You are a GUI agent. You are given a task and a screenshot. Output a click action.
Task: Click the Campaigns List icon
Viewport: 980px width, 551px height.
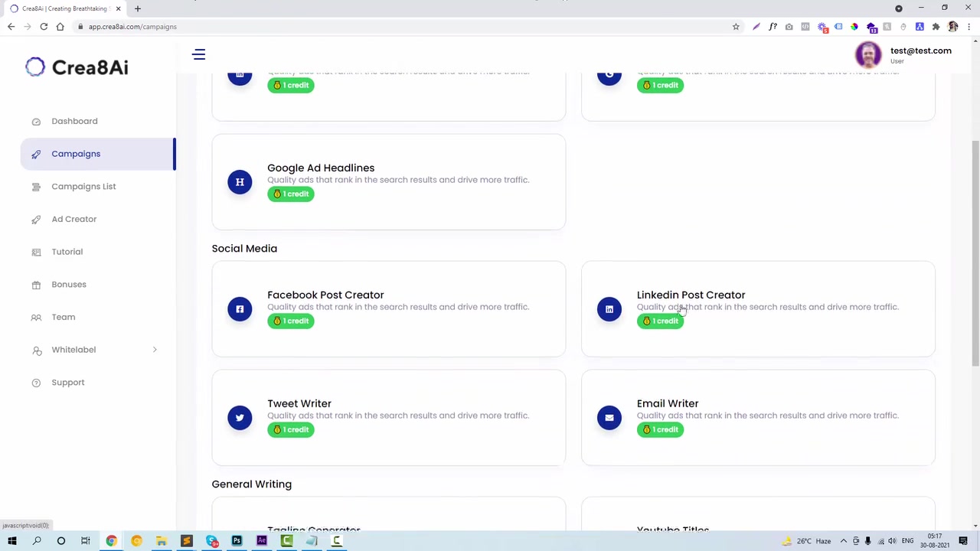point(36,187)
